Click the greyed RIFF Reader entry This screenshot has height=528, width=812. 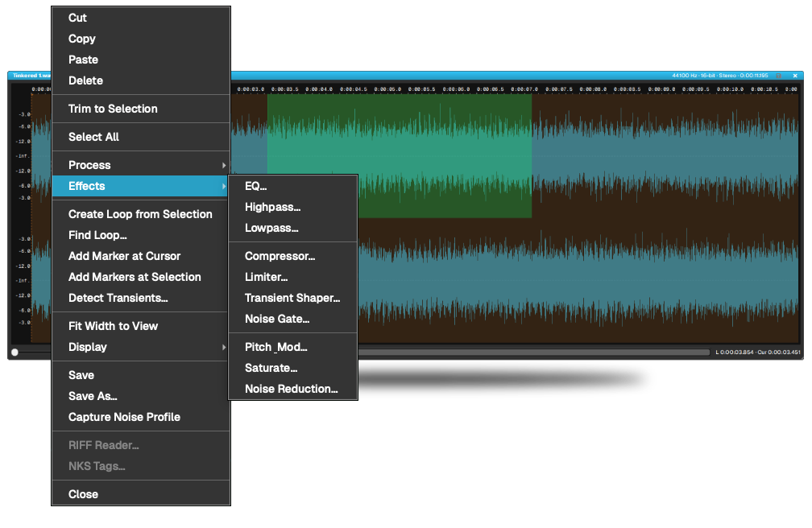(x=141, y=445)
